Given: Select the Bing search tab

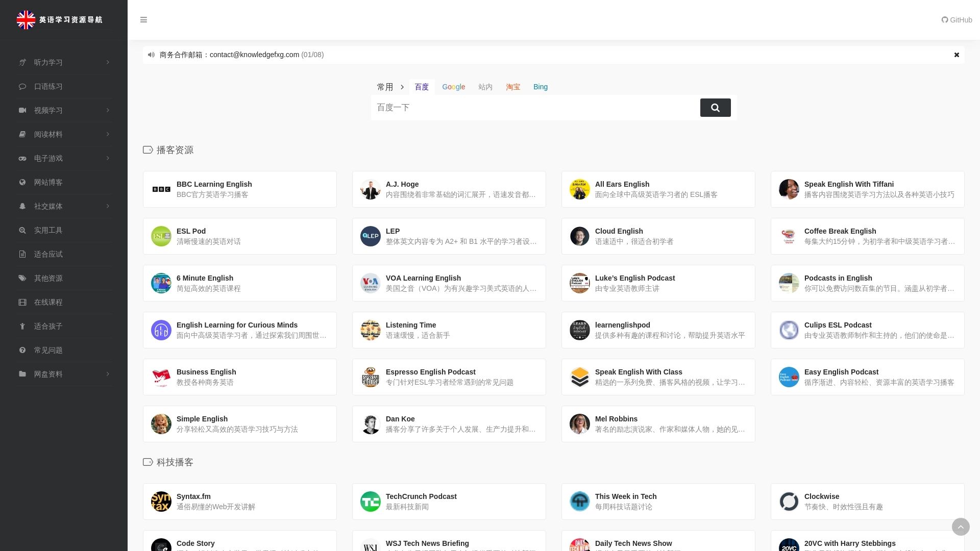Looking at the screenshot, I should click(x=541, y=87).
